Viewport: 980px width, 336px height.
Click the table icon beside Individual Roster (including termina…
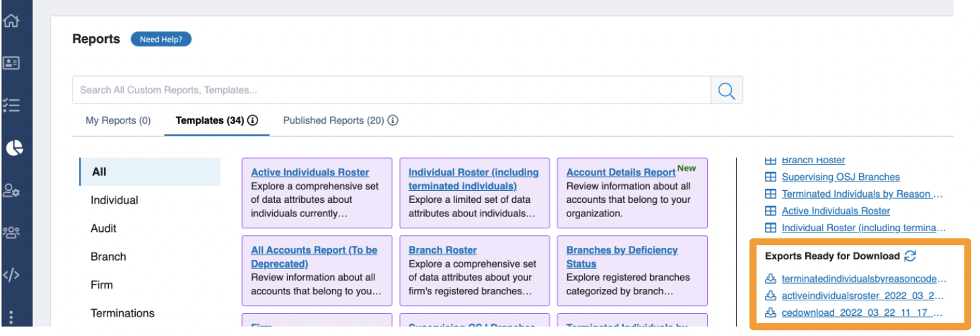771,228
